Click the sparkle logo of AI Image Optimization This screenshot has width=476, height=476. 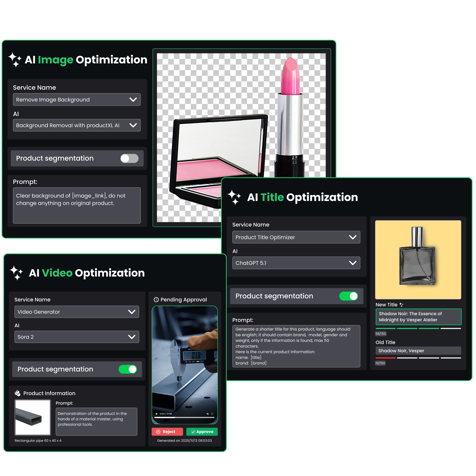coord(15,60)
